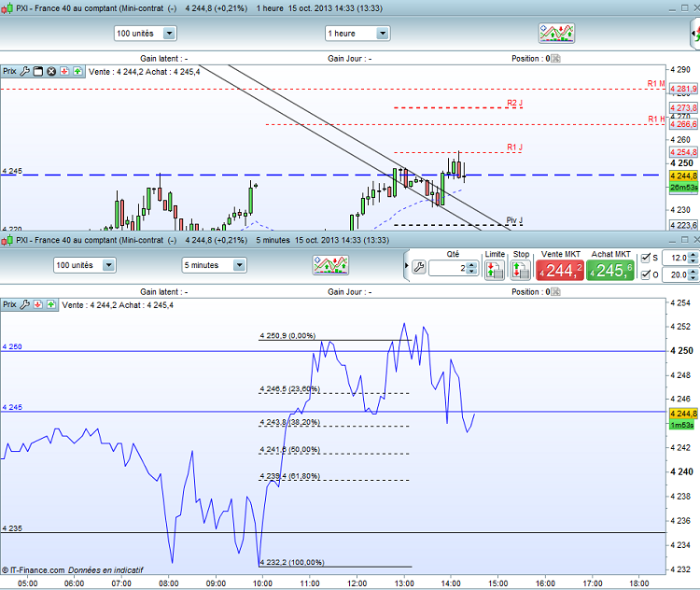Open order settings wrench beside Qté
The image size is (700, 590).
(x=419, y=268)
